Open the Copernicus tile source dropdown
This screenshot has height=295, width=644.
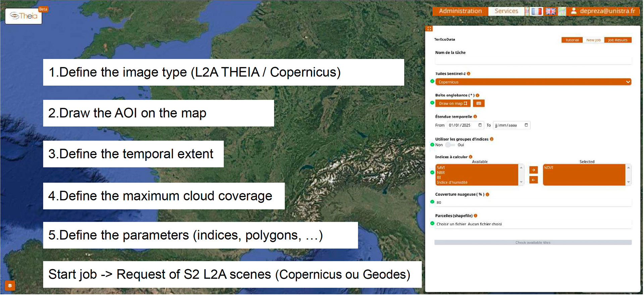[533, 82]
